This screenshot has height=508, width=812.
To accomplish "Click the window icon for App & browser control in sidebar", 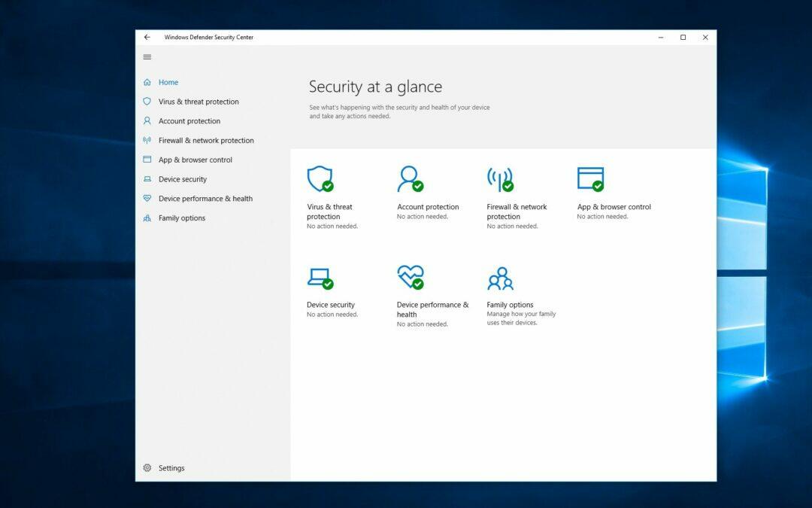I will 147,160.
